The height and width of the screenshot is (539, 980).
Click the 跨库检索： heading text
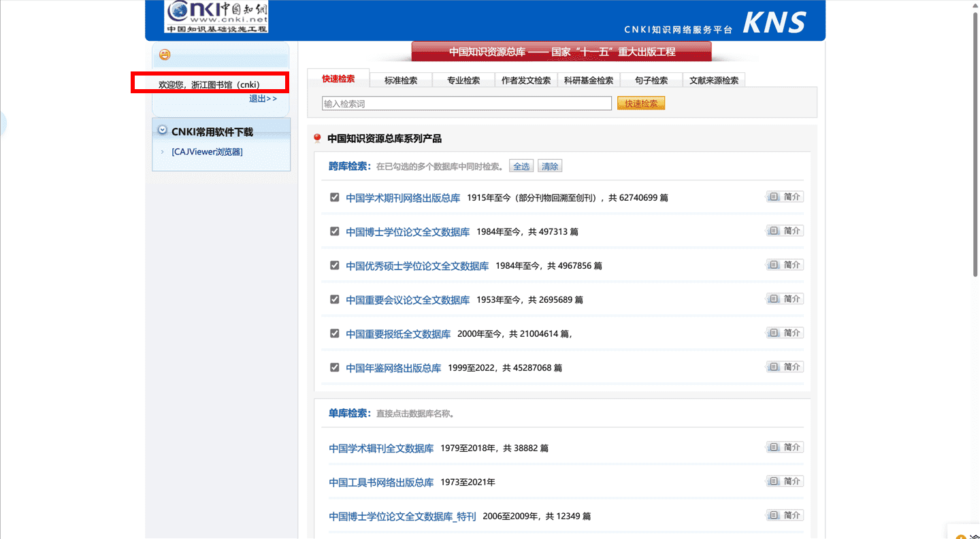350,166
